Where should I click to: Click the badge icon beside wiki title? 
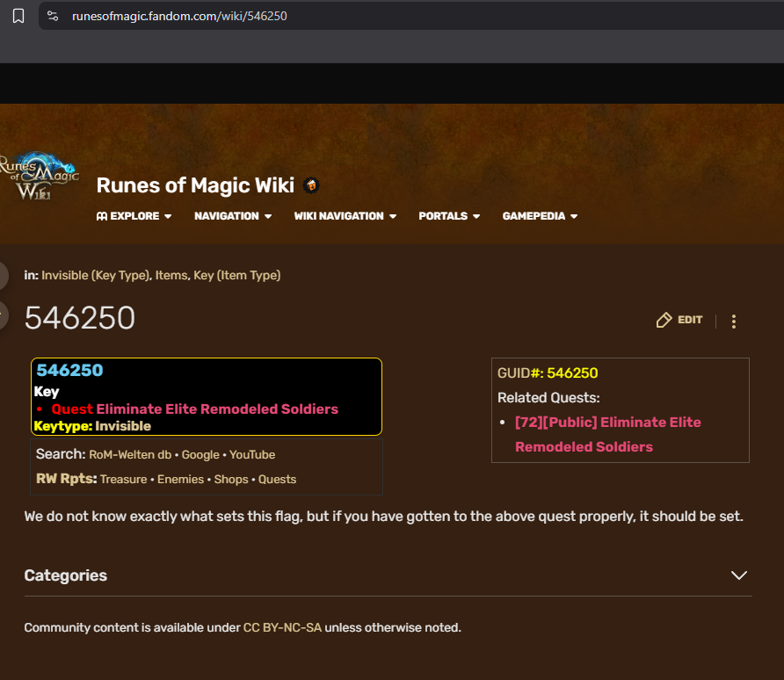310,185
